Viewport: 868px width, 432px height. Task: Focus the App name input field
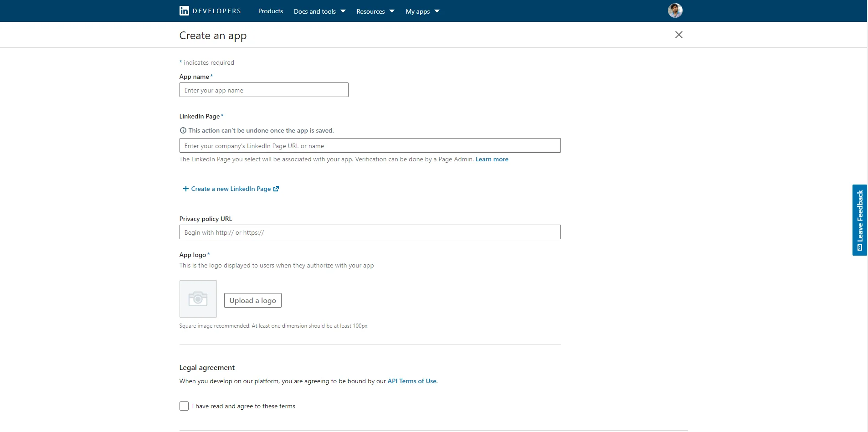264,90
